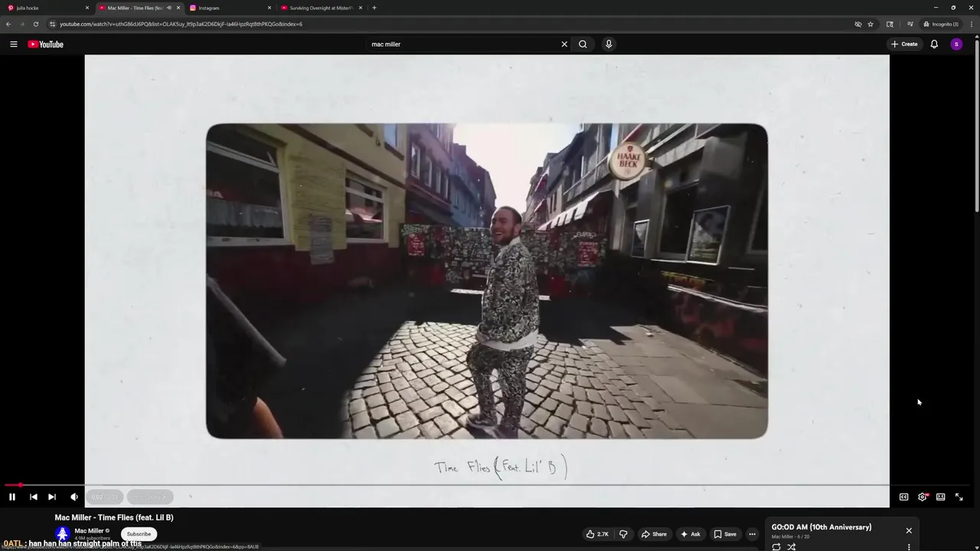Close the julia hocke tab
The width and height of the screenshot is (980, 551).
click(x=87, y=8)
